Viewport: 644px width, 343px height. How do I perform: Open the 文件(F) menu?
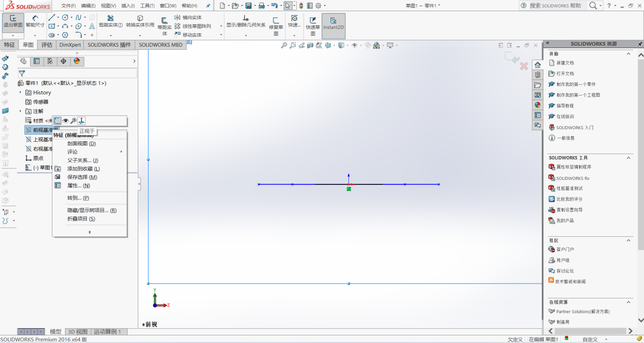(x=69, y=6)
